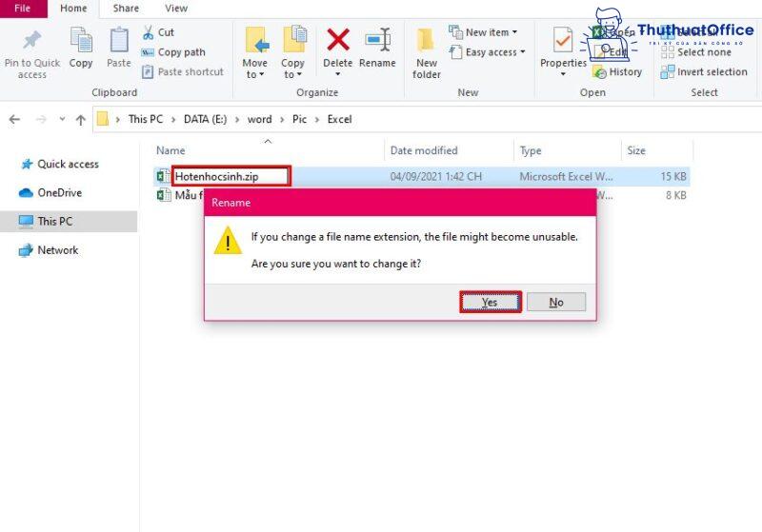The height and width of the screenshot is (532, 762).
Task: Click word in address path
Action: click(x=259, y=119)
